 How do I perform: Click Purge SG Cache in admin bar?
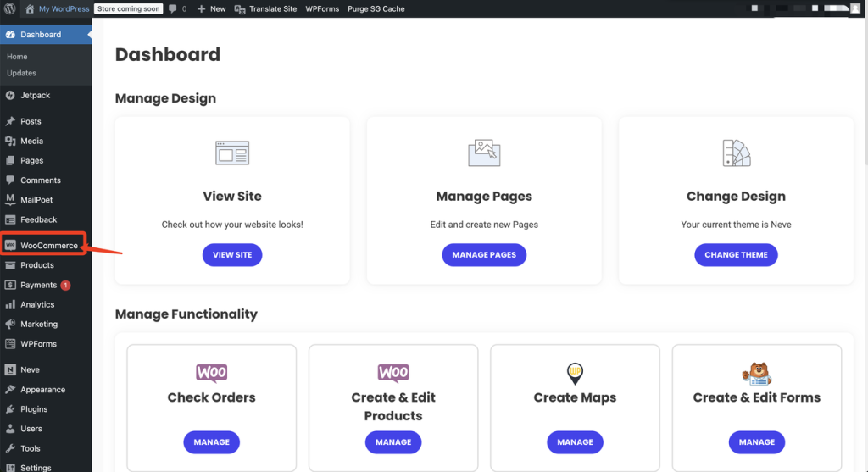[x=376, y=9]
